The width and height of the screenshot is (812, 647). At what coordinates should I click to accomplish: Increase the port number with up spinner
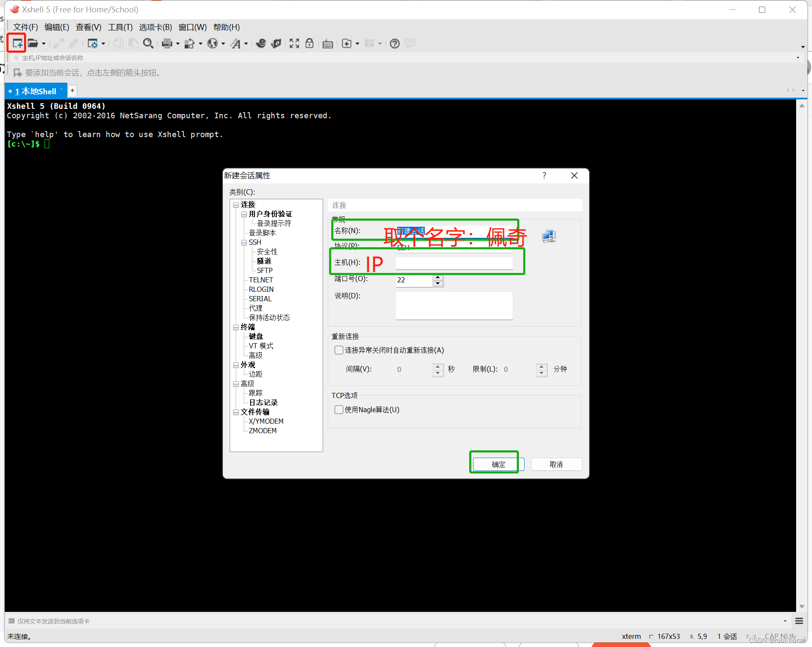coord(437,277)
